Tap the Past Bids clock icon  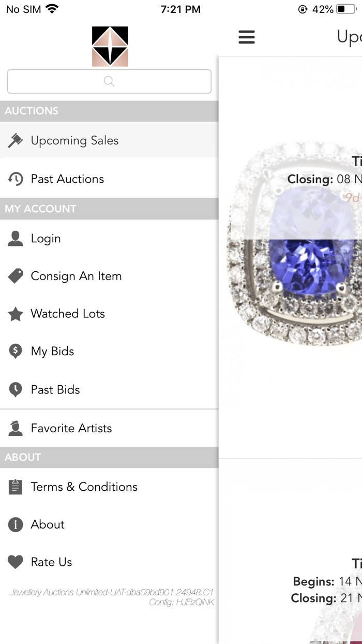(15, 389)
